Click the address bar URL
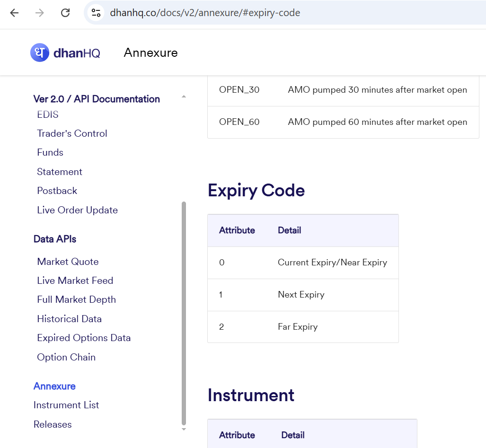Screen dimensions: 486x448 coord(205,13)
